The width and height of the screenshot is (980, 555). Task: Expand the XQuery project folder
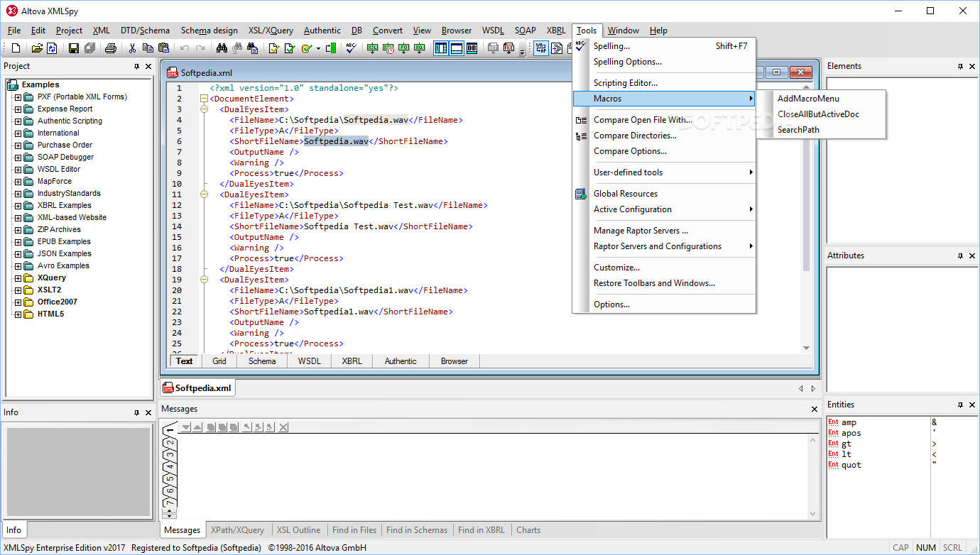coord(18,278)
